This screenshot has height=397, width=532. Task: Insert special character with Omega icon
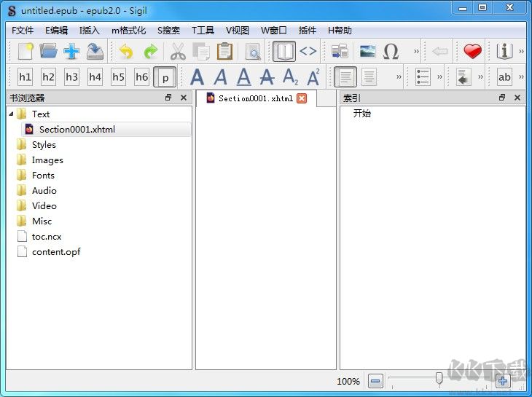391,51
